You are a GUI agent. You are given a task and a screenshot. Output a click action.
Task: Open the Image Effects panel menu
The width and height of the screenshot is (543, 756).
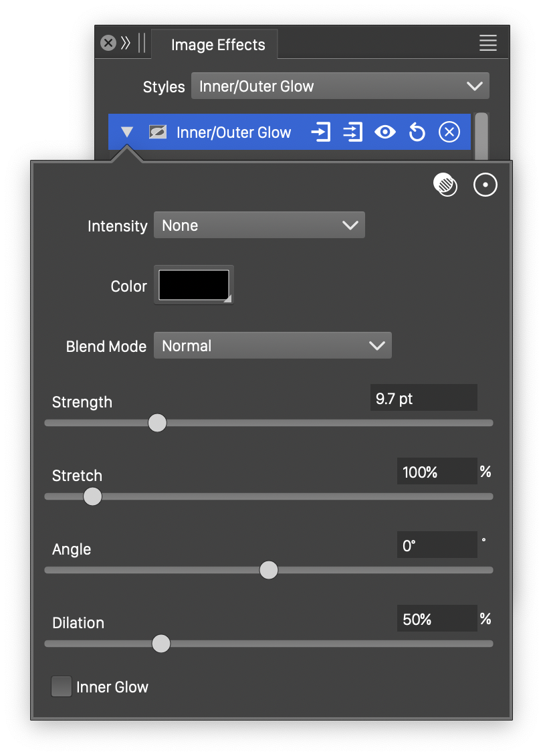click(487, 43)
